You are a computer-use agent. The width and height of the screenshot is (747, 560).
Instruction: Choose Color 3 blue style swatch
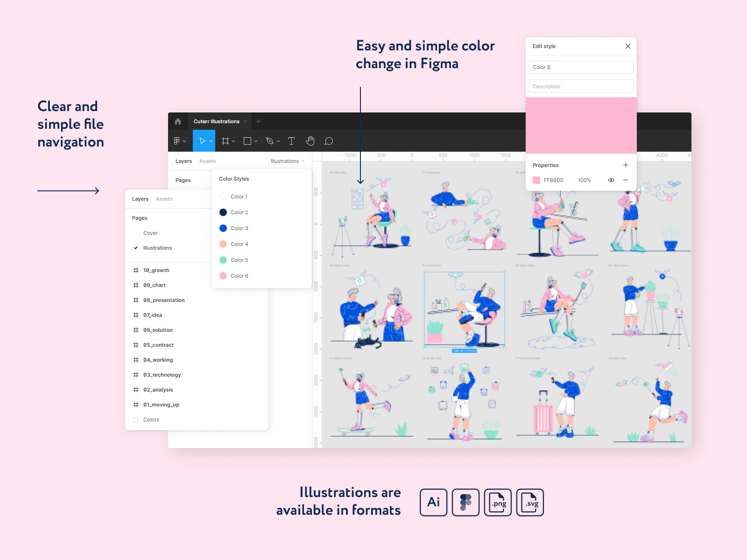[x=223, y=228]
